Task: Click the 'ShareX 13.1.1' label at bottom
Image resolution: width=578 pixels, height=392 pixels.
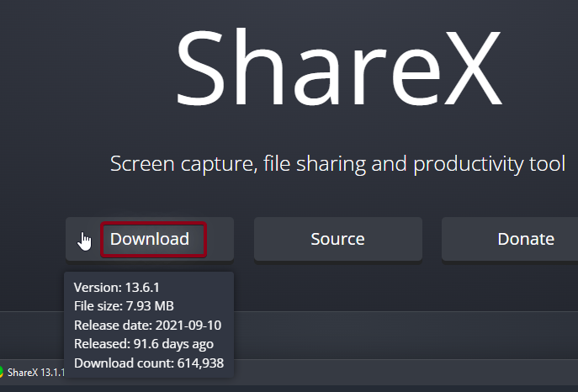Action: 35,373
